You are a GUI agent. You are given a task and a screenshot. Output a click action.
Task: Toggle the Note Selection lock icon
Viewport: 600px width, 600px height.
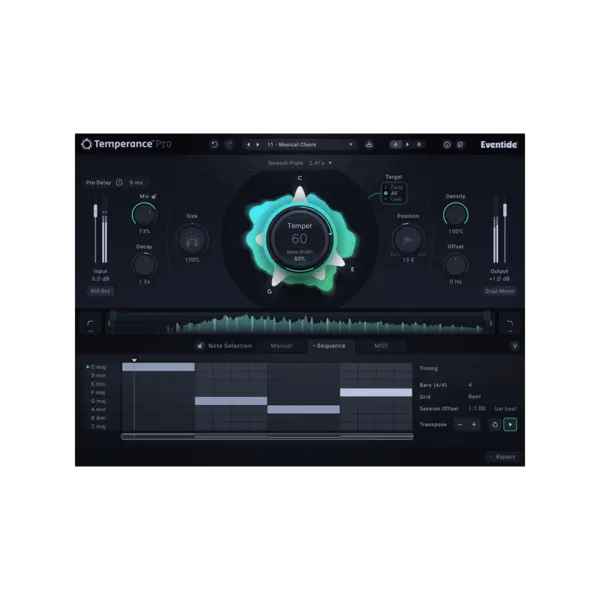coord(200,346)
